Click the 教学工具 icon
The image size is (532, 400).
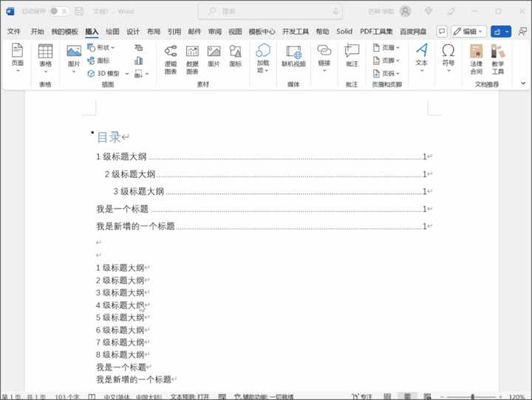point(498,60)
